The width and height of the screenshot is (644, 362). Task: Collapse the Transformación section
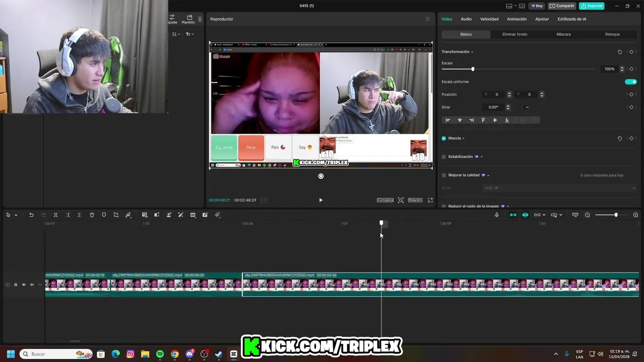coord(472,52)
